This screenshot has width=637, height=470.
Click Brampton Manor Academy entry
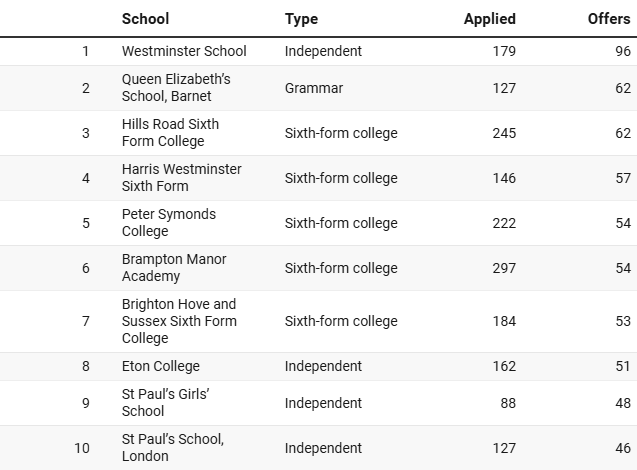(174, 268)
